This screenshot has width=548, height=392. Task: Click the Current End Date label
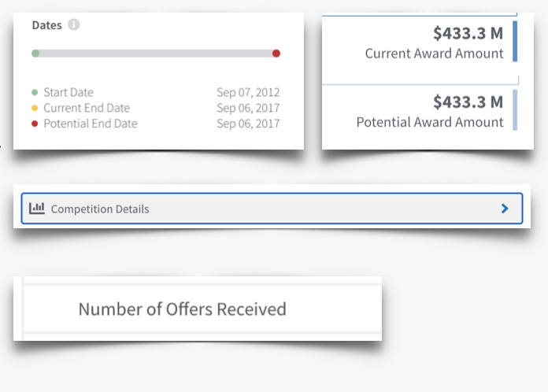click(x=87, y=108)
